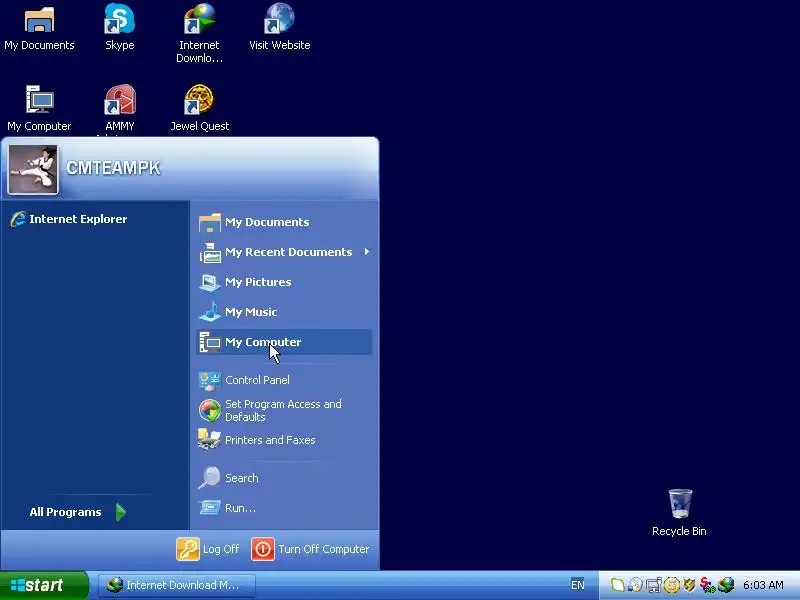Open Printers and Faxes
This screenshot has width=800, height=600.
coord(285,440)
